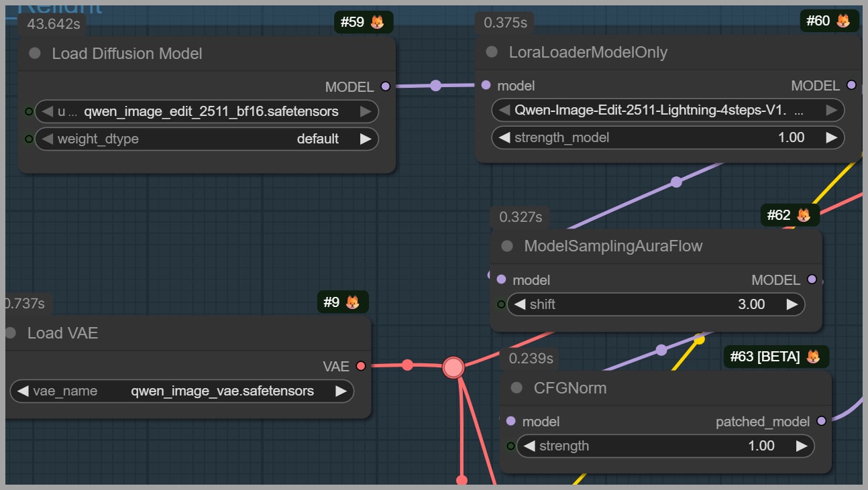Viewport: 868px width, 490px height.
Task: Click the MODEL output dot on Load Diffusion Model
Action: [385, 86]
